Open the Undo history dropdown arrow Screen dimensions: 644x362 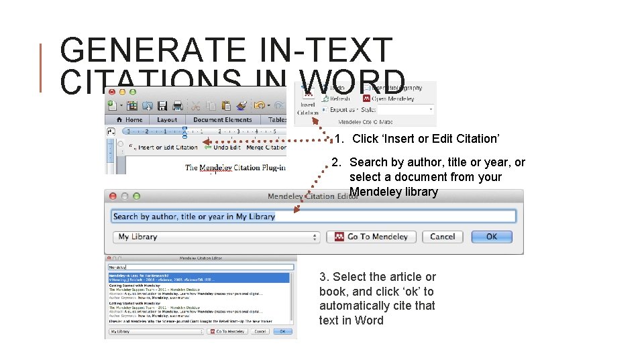tap(268, 106)
